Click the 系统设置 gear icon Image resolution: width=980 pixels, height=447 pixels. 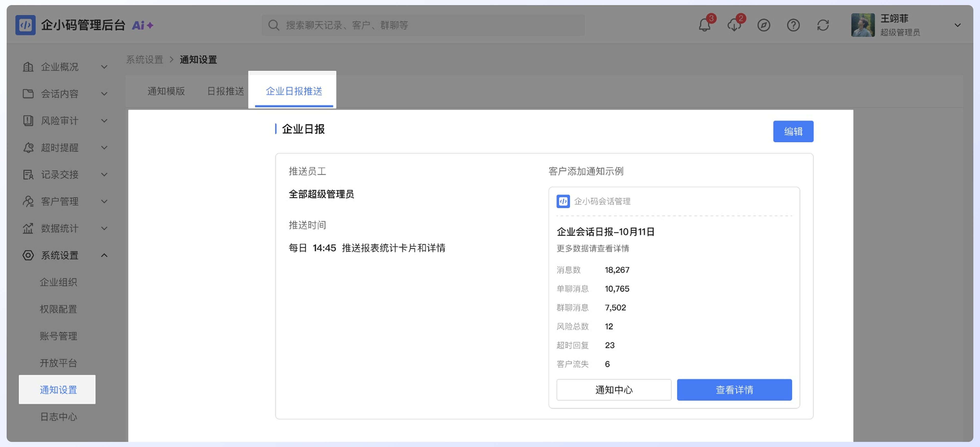click(28, 255)
